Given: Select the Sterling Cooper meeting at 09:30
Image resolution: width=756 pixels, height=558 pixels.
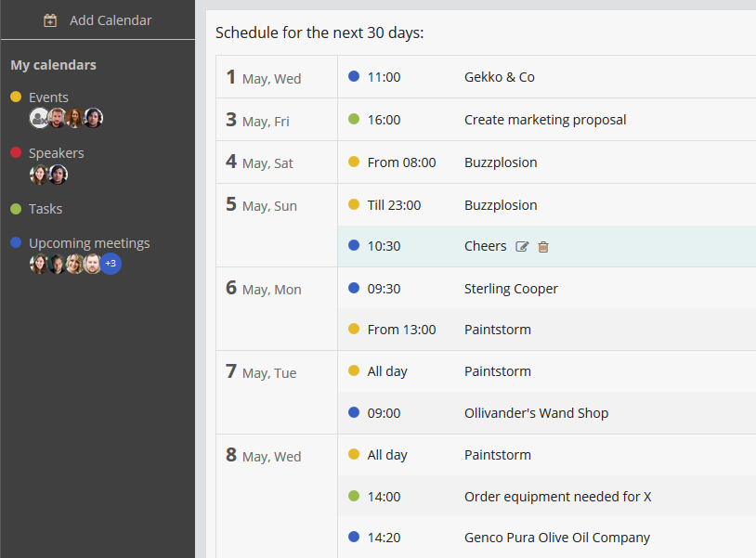Looking at the screenshot, I should [511, 289].
